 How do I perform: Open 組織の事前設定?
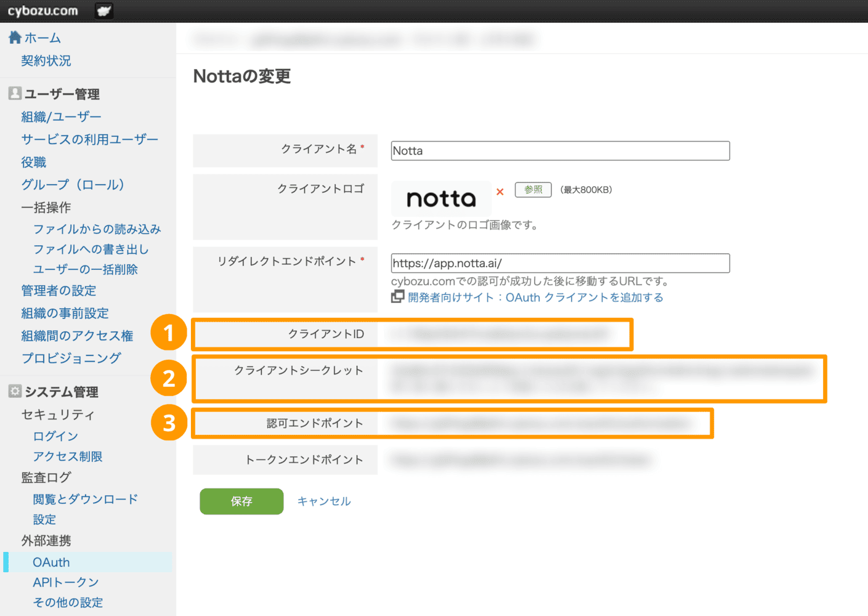tap(65, 314)
